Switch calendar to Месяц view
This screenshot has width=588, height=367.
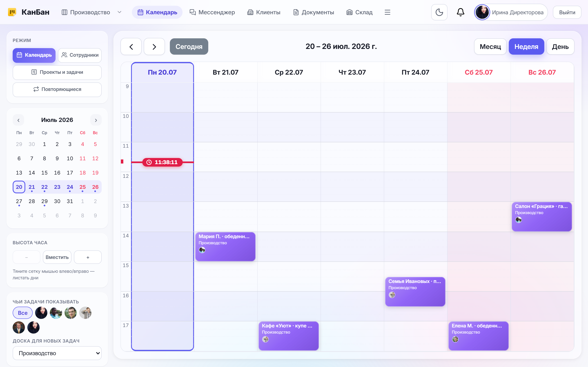490,47
